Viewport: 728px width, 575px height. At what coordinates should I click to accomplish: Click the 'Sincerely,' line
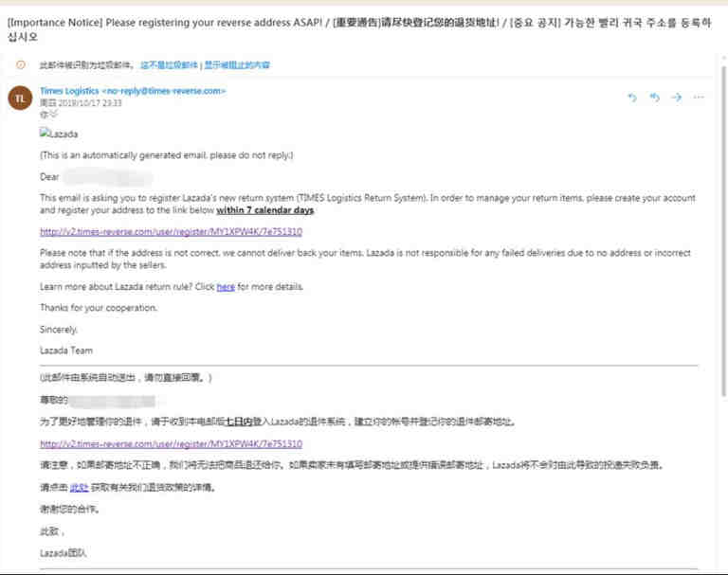[59, 329]
